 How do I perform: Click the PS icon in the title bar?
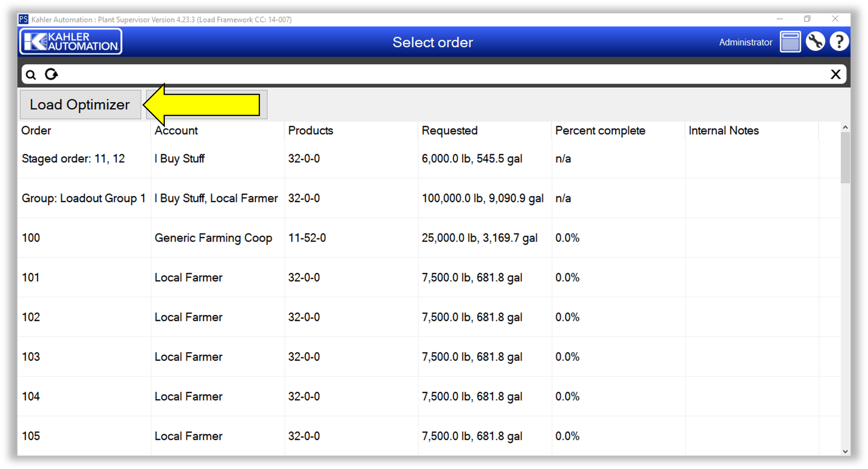23,19
